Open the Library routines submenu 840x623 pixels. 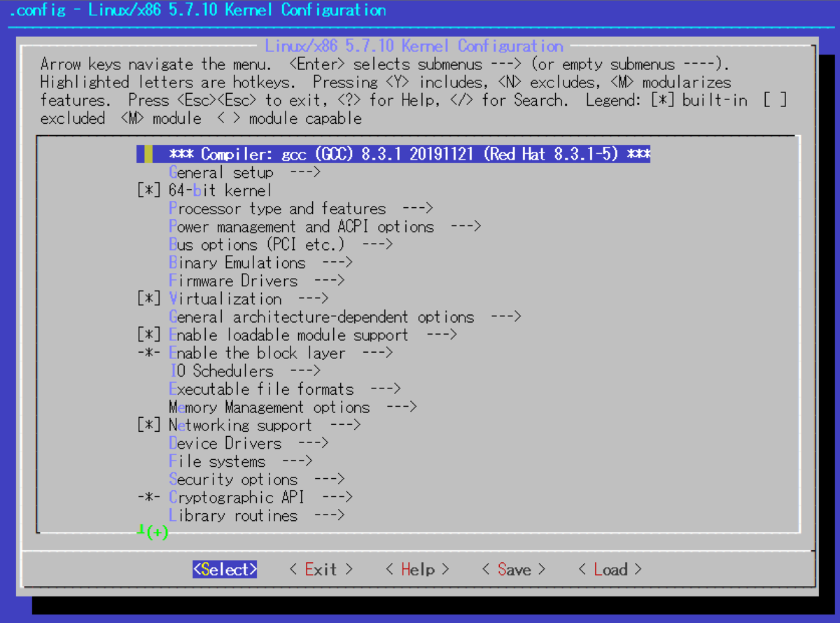pyautogui.click(x=257, y=516)
